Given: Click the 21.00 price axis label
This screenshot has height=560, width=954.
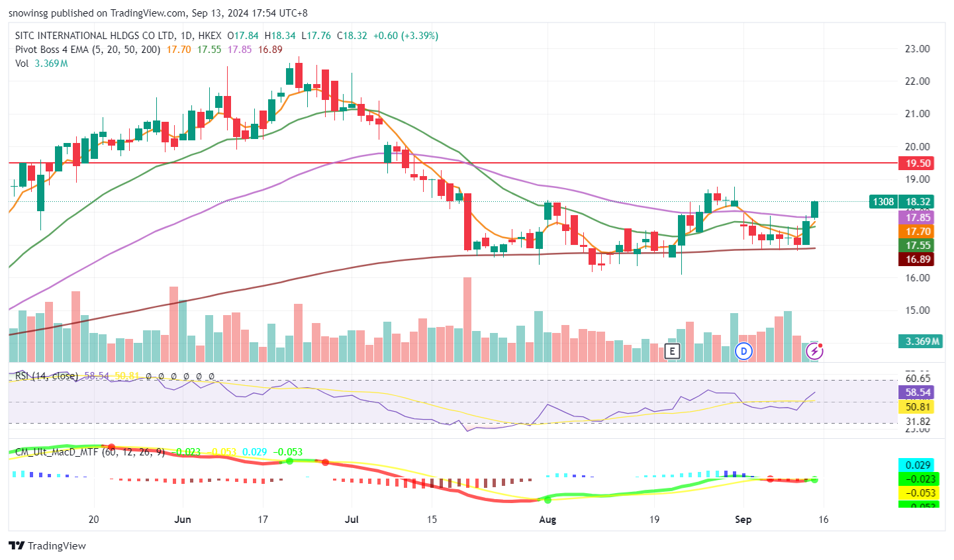Looking at the screenshot, I should tap(917, 114).
